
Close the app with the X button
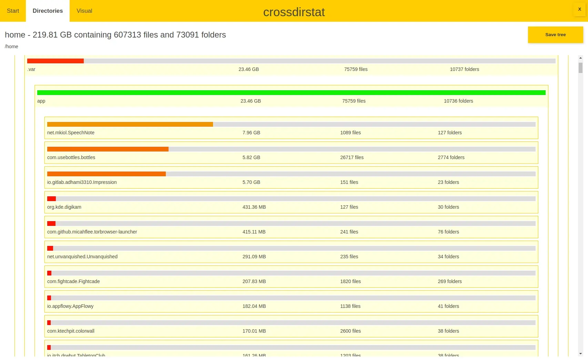(x=579, y=9)
